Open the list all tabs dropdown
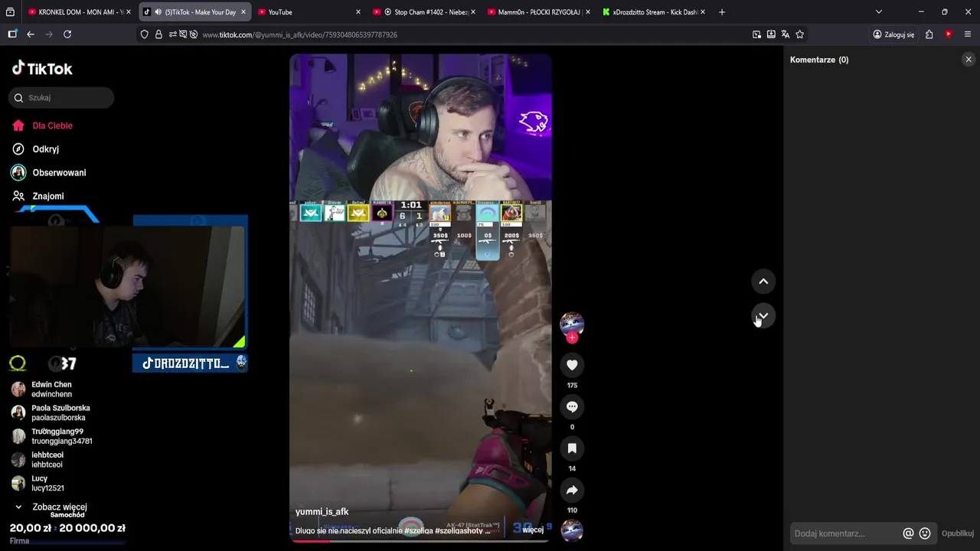Viewport: 980px width, 551px height. (879, 12)
